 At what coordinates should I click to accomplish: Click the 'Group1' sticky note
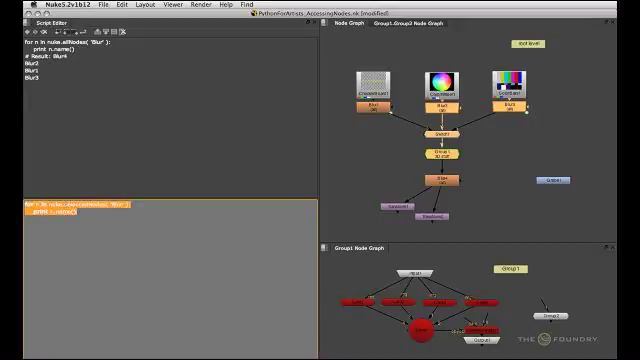pos(511,269)
